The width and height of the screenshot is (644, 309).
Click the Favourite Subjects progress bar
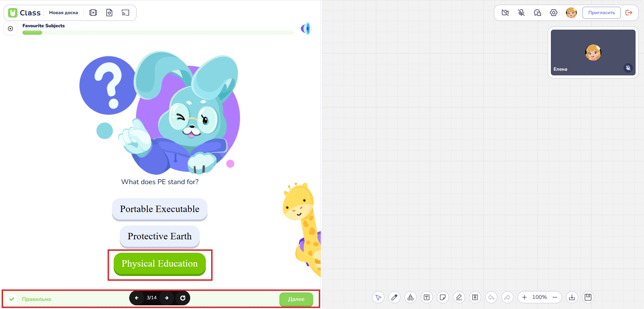tap(158, 33)
